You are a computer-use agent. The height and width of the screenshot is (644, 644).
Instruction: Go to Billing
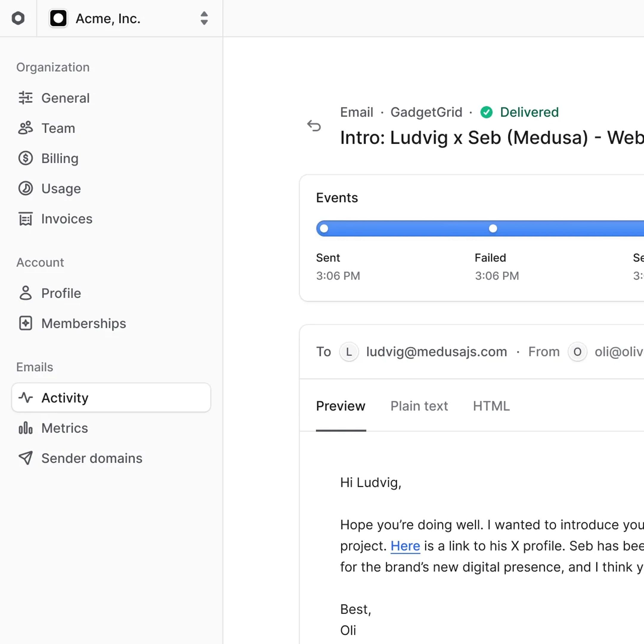point(60,158)
